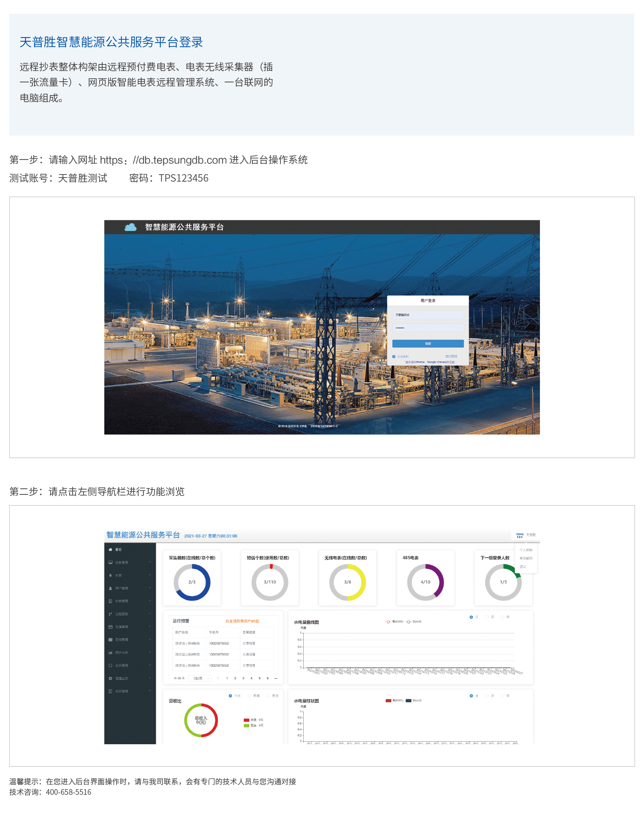Click the bar chart icon for 统计分析

click(110, 652)
